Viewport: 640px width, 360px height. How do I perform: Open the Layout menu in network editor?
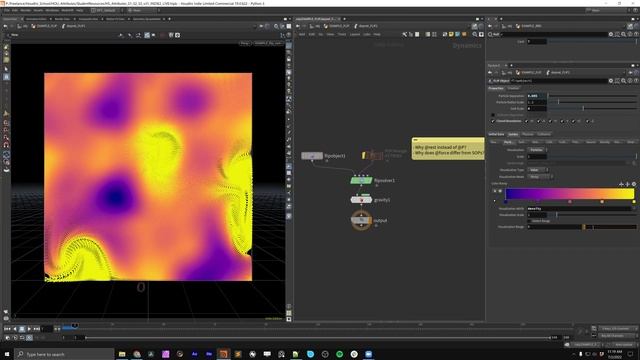(x=355, y=34)
